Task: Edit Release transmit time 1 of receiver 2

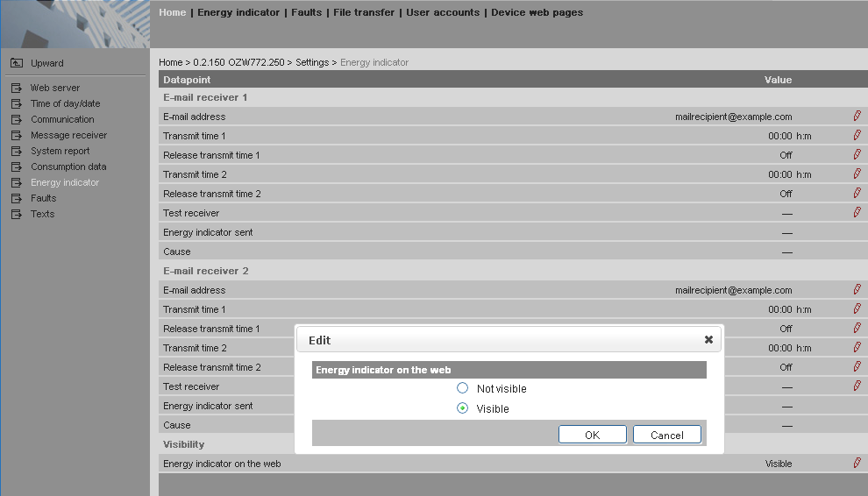Action: click(x=857, y=328)
